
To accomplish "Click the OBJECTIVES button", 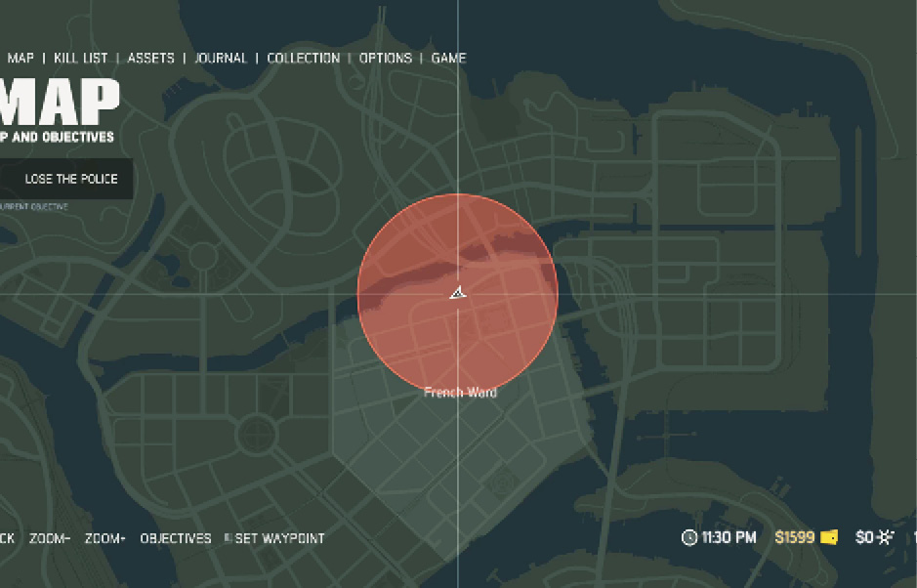I will (176, 538).
